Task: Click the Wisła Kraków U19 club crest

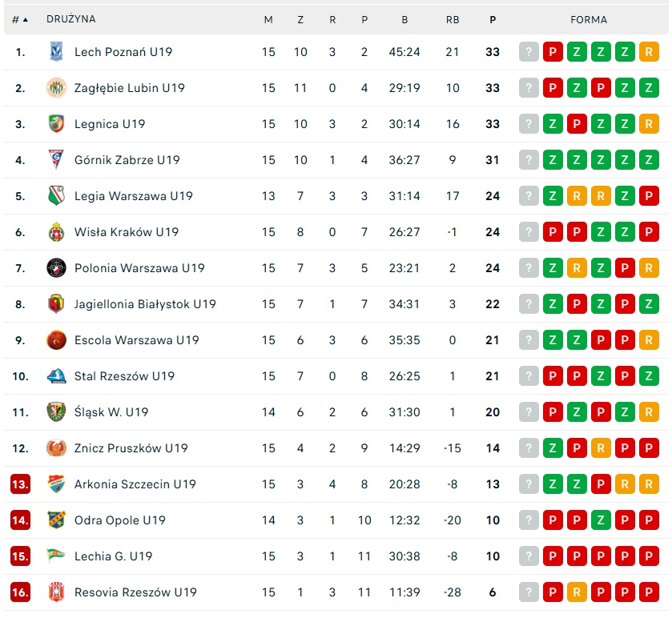Action: coord(56,232)
